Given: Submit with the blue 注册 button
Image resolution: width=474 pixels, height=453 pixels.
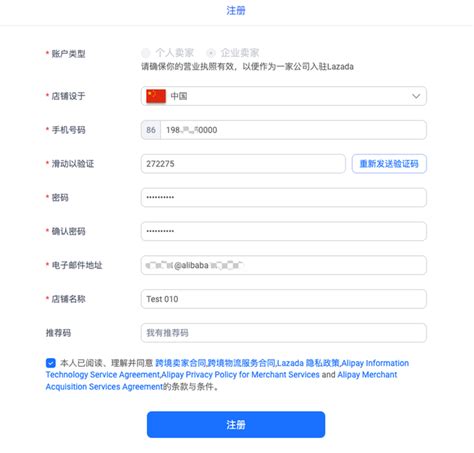Looking at the screenshot, I should click(236, 424).
